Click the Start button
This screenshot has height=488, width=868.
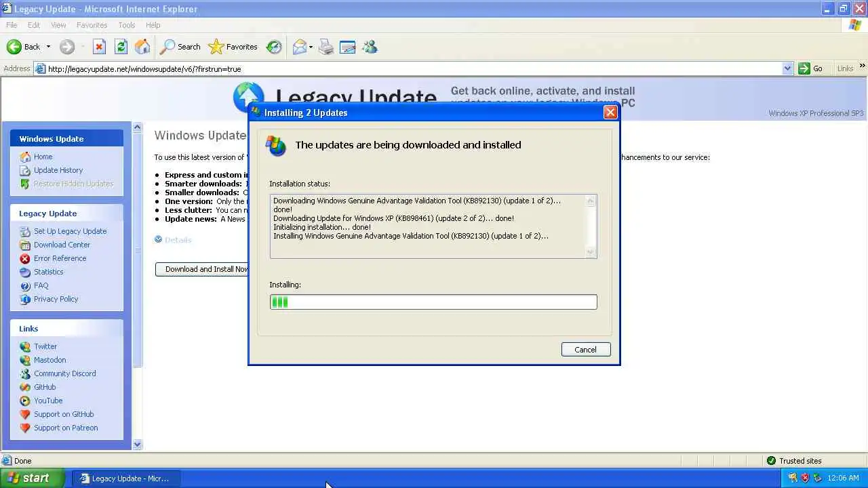(x=33, y=478)
